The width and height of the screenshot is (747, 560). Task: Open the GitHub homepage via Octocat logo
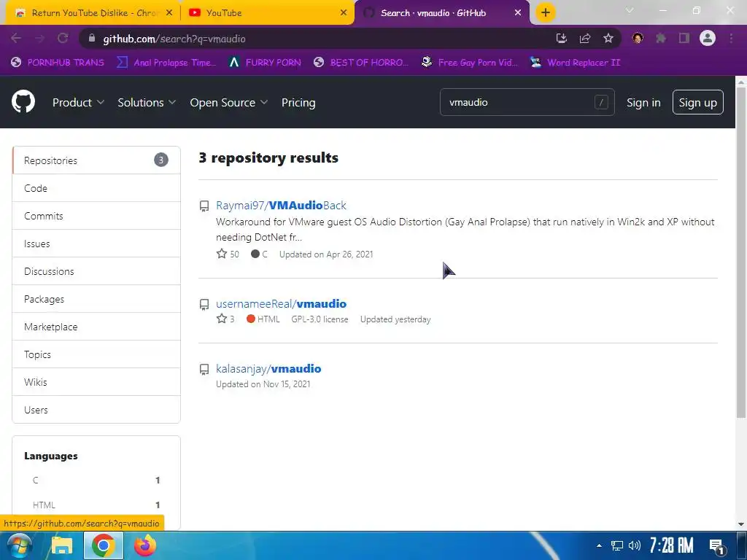[x=23, y=102]
